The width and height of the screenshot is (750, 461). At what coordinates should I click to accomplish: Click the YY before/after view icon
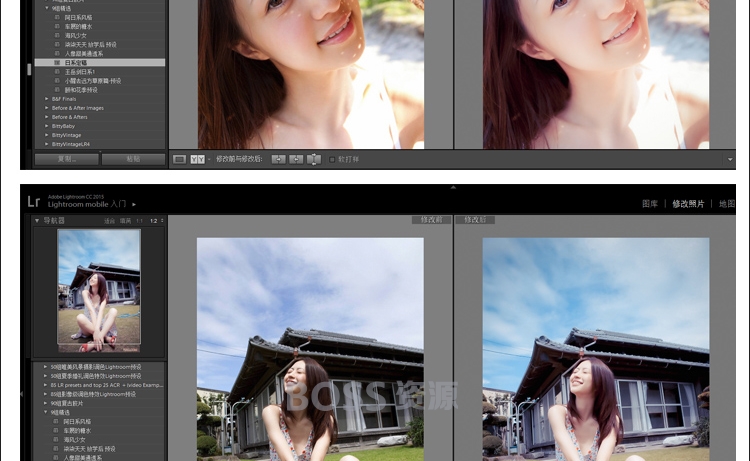[197, 159]
